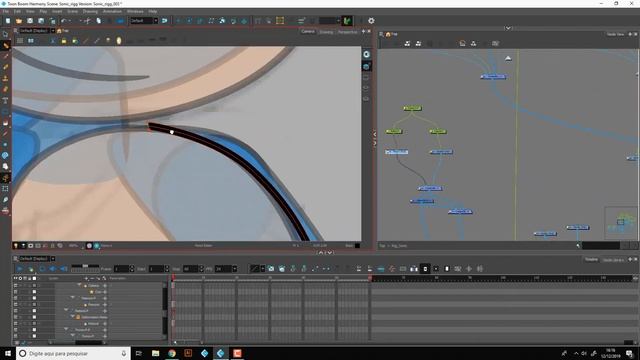Image resolution: width=640 pixels, height=360 pixels.
Task: Click the yellow lock icon in Camera toolbar
Action: pyautogui.click(x=64, y=41)
